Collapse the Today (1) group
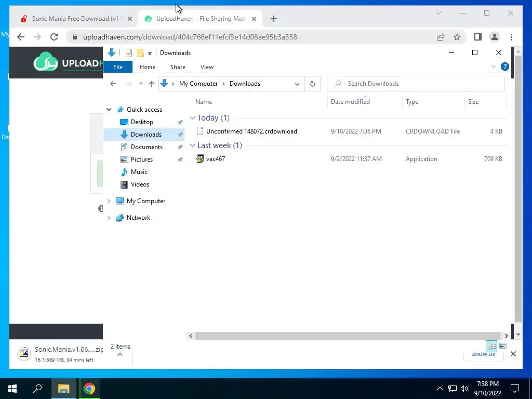Image resolution: width=532 pixels, height=399 pixels. (192, 118)
